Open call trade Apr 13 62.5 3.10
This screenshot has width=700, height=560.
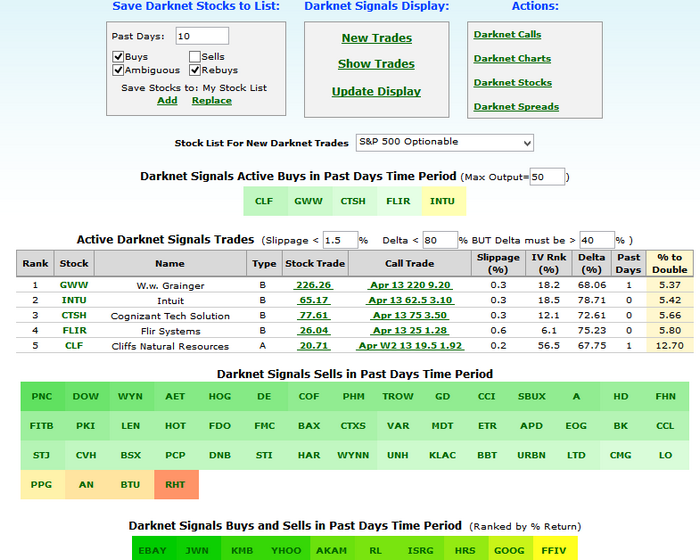pos(410,300)
